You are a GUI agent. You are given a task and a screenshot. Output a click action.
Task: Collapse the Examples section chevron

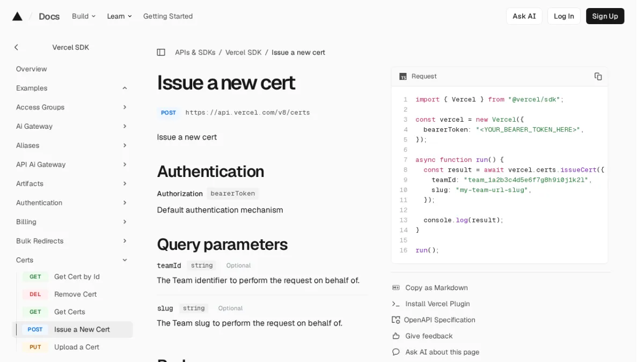(125, 88)
